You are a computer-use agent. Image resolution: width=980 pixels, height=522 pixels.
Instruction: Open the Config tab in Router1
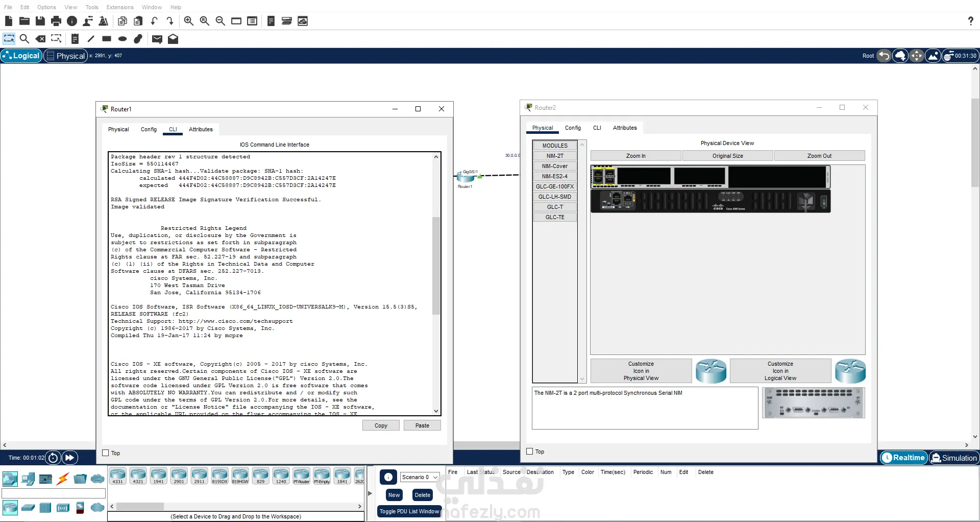click(x=149, y=129)
